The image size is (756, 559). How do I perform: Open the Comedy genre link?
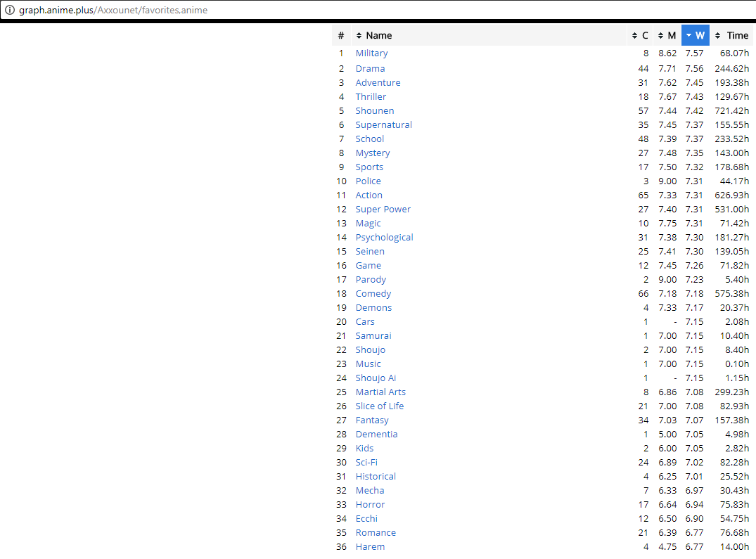tap(373, 293)
